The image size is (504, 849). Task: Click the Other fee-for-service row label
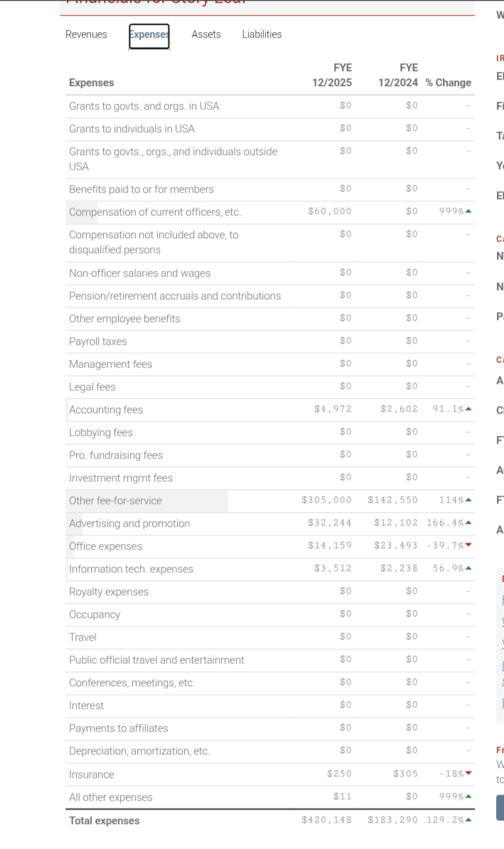pyautogui.click(x=115, y=501)
